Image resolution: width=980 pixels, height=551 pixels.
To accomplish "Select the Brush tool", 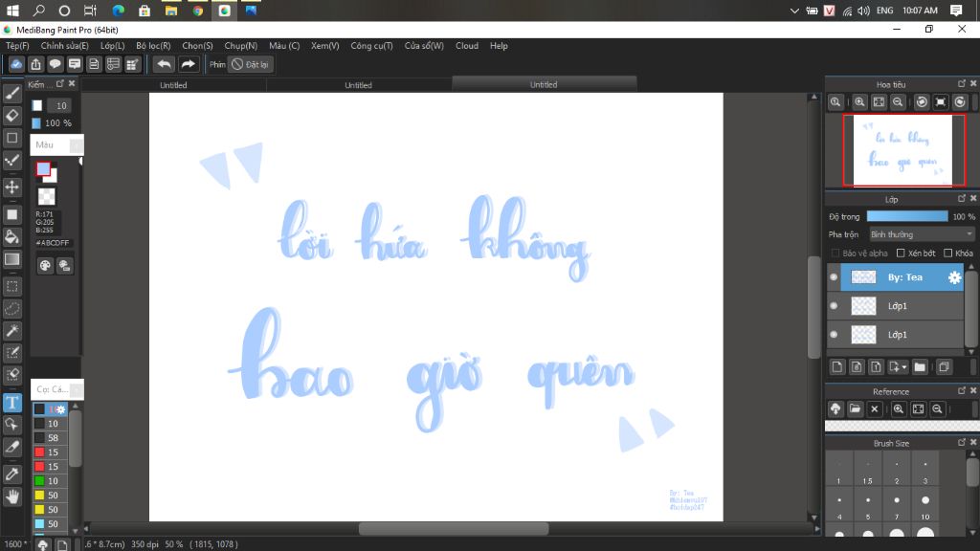I will point(11,94).
